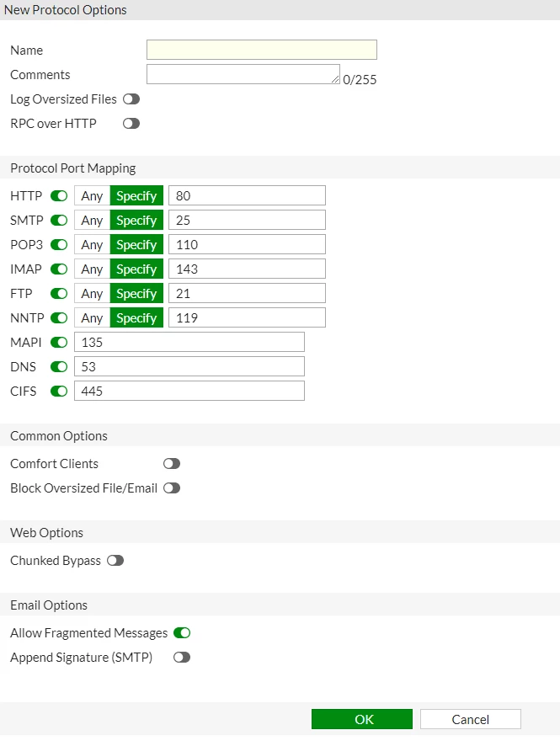Click the Comments resize handle
The width and height of the screenshot is (560, 746).
(335, 79)
